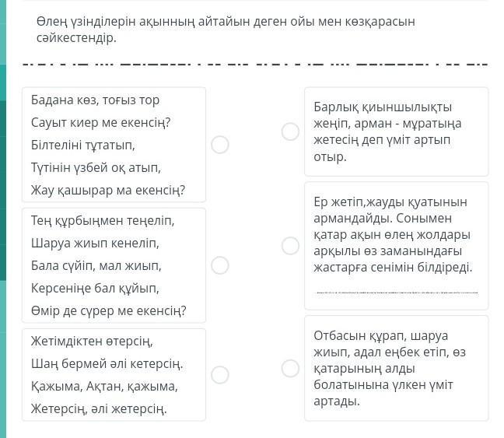Image resolution: width=504 pixels, height=438 pixels.
Task: Choose the "Барлық қиыншылықты жеңіп" answer card
Action: [396, 131]
